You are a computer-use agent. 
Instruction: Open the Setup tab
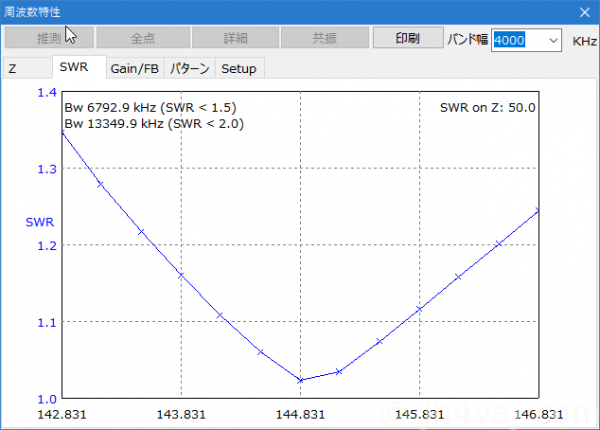238,69
